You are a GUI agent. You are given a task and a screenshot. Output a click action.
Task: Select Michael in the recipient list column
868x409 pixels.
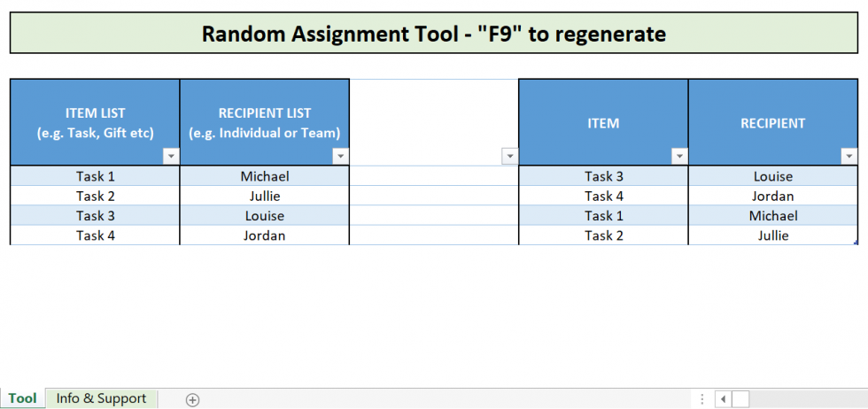click(x=264, y=176)
